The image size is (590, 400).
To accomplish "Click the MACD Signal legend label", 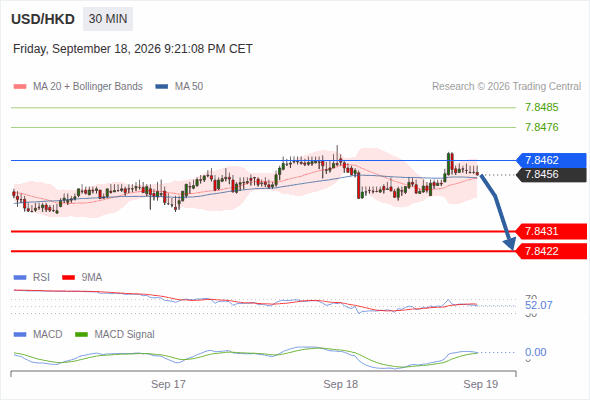I will tap(125, 335).
